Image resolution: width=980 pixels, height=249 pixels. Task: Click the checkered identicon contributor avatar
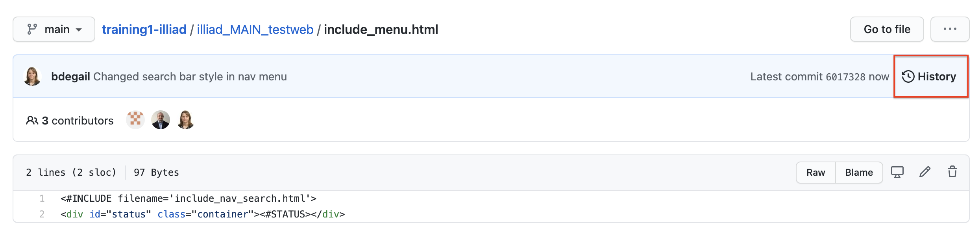coord(135,120)
